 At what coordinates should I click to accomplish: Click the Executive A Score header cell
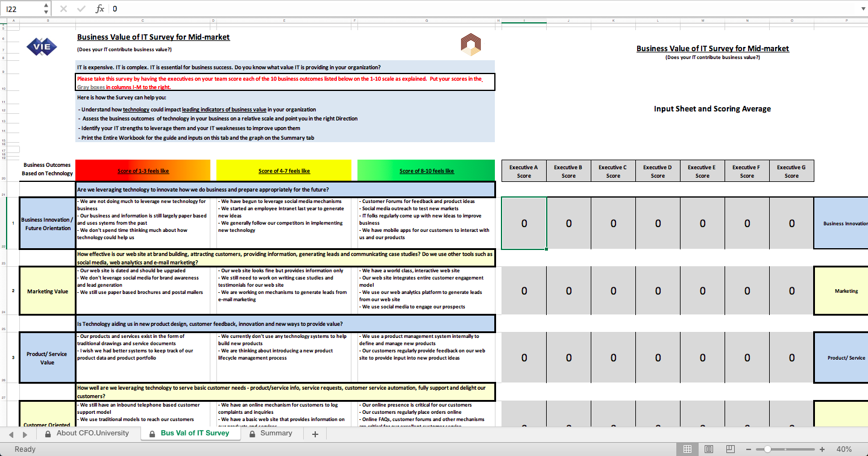coord(524,171)
